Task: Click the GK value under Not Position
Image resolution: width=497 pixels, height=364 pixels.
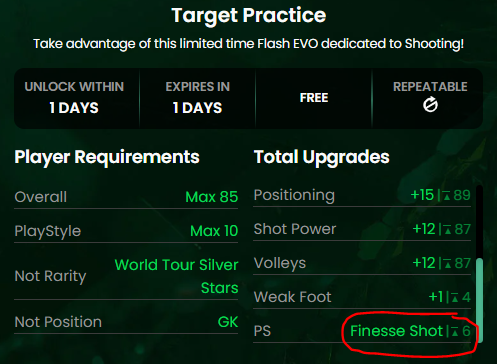Action: tap(228, 322)
